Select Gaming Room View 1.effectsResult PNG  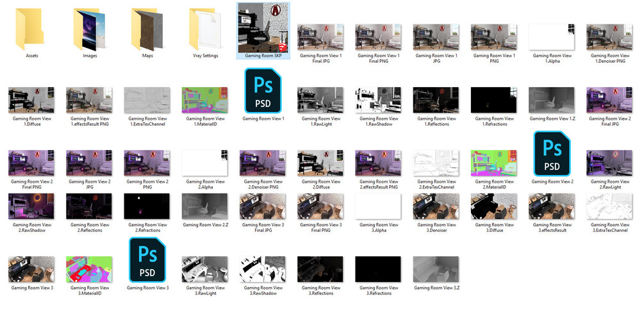click(90, 100)
